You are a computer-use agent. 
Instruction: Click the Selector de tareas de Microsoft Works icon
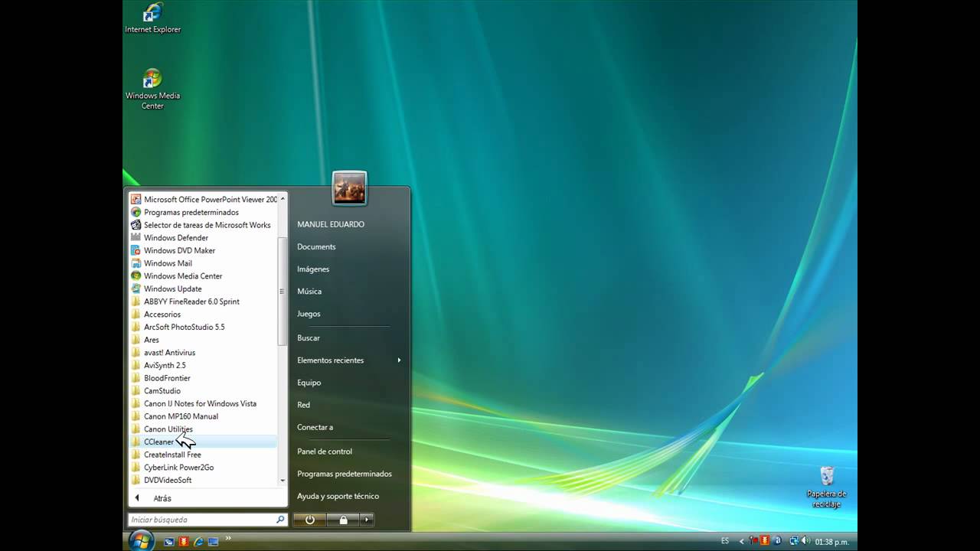coord(136,225)
